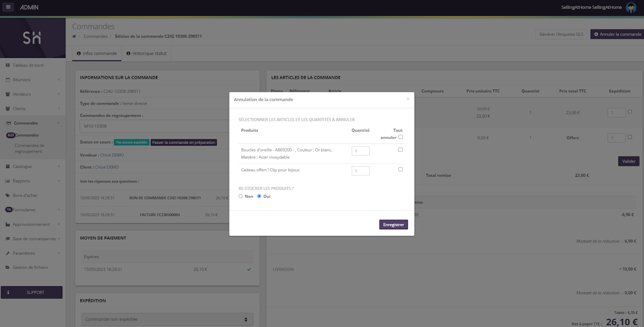Click the hamburger menu icon in top bar
The height and width of the screenshot is (327, 644).
click(x=9, y=7)
